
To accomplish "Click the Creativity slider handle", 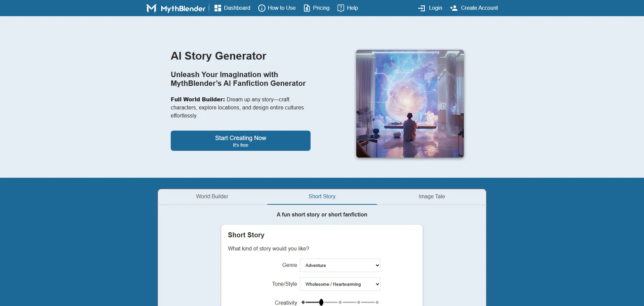I will [x=321, y=302].
